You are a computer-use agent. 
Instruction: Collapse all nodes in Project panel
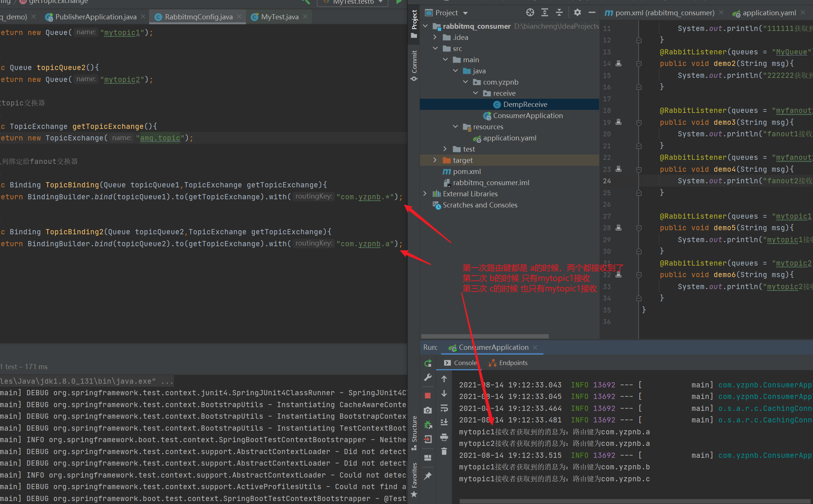559,13
